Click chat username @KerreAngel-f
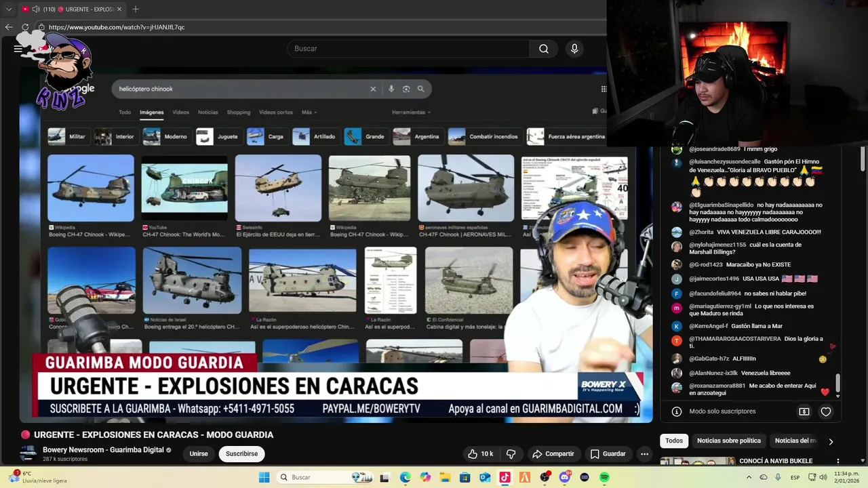 pyautogui.click(x=709, y=326)
